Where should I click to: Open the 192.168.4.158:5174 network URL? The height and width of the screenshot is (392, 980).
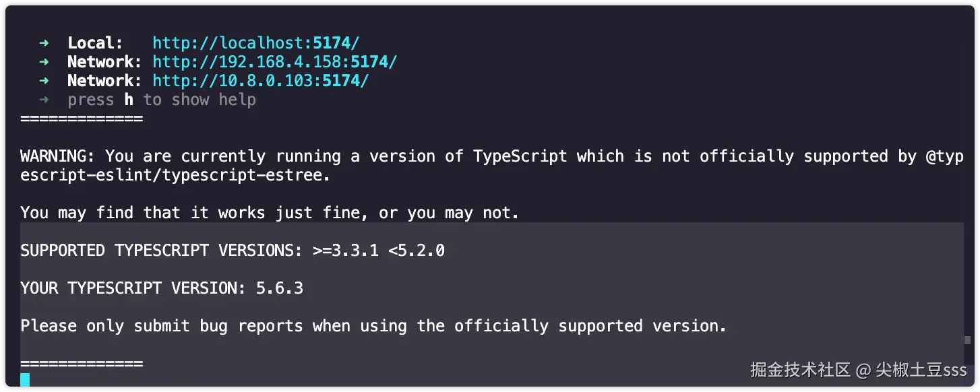tap(274, 62)
